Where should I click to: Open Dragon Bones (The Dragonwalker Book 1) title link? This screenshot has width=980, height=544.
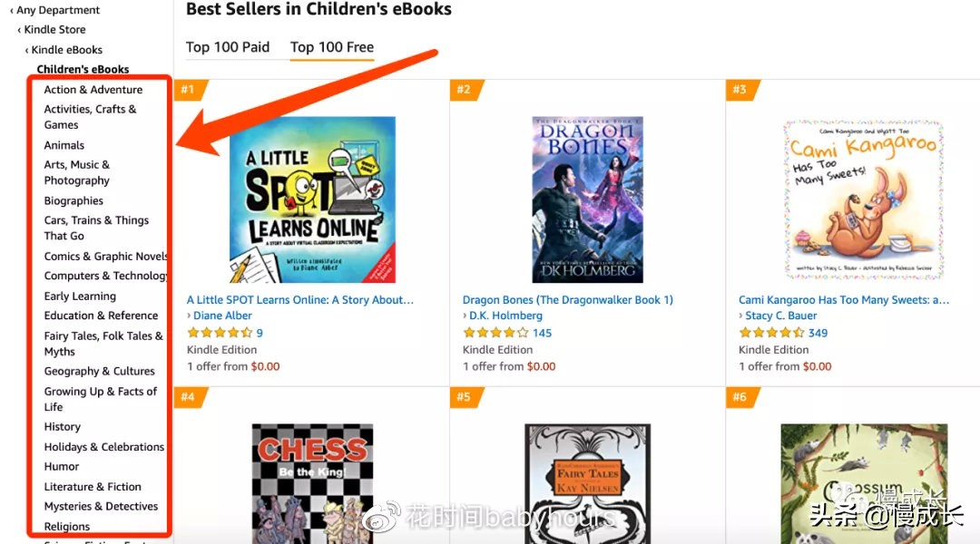click(x=568, y=299)
